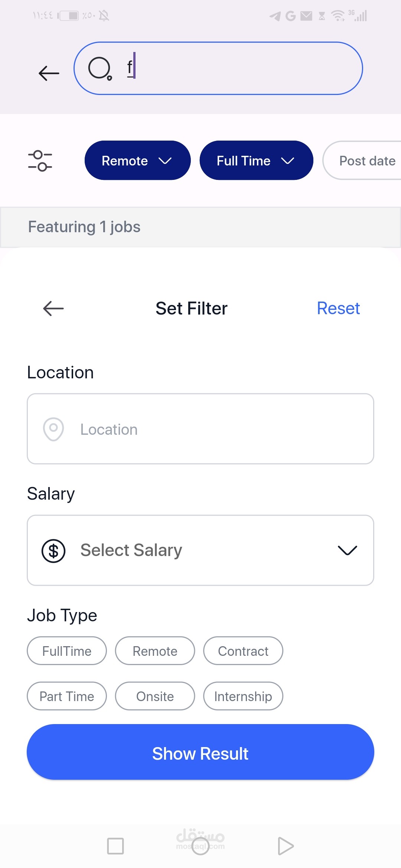Tap the location pin icon
401x868 pixels.
[x=53, y=429]
